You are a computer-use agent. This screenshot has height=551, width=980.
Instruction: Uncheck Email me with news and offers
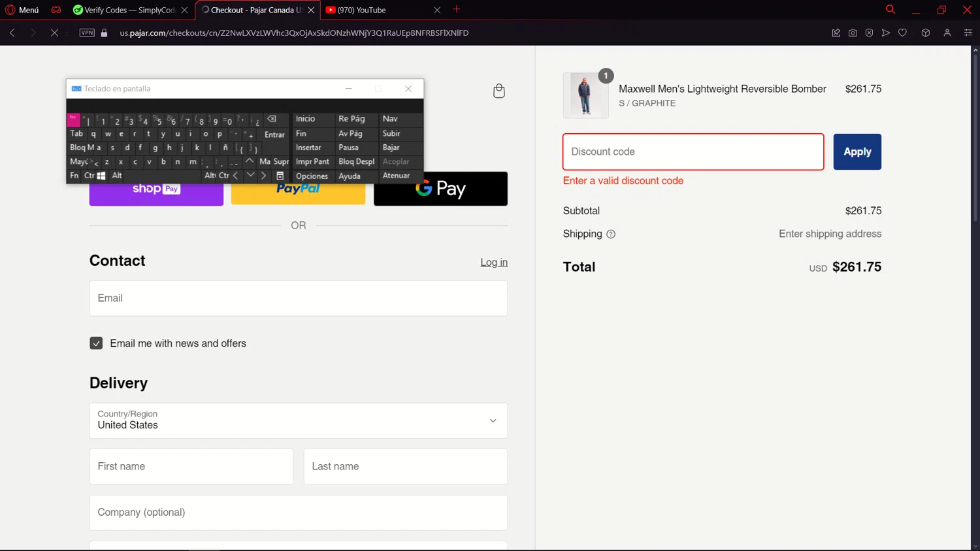[96, 343]
